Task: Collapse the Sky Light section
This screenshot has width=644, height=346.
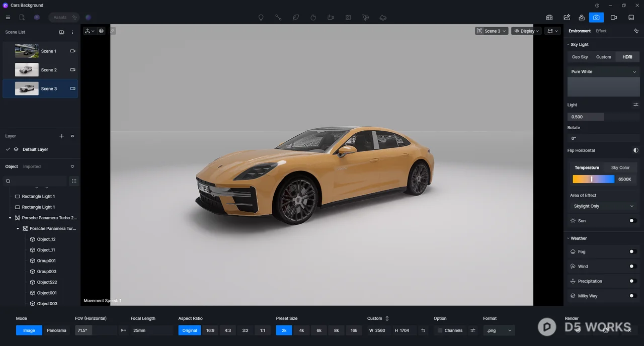Action: click(x=569, y=45)
